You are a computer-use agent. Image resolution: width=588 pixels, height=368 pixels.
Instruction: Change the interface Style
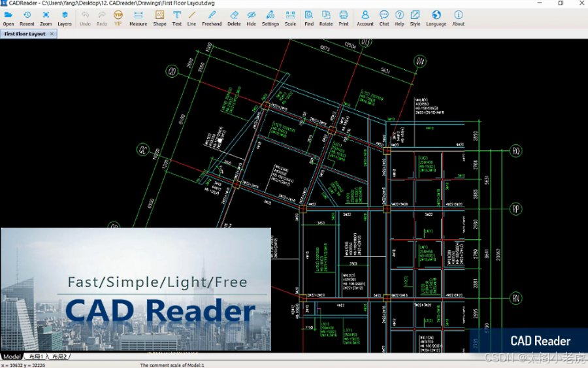click(x=415, y=18)
